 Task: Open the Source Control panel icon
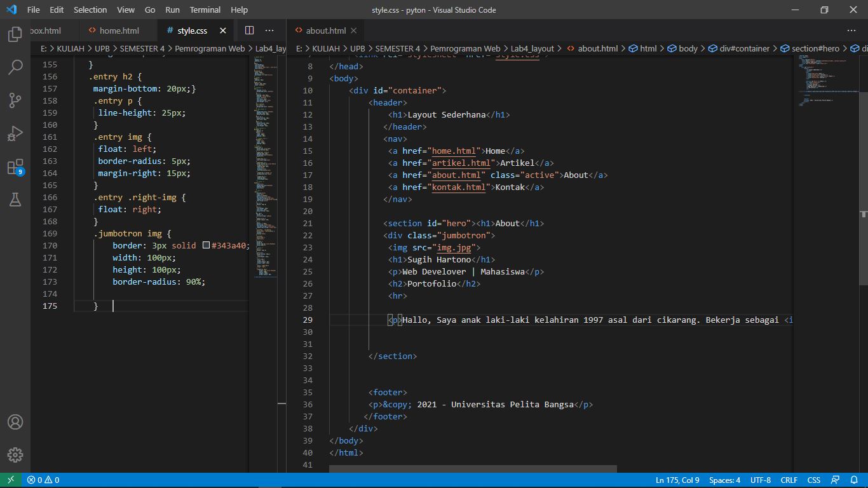[14, 100]
